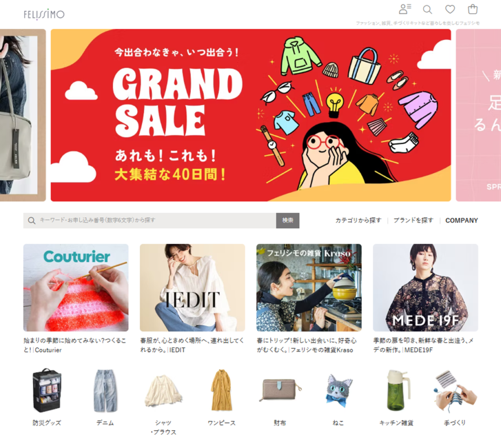Open the Couturier brand thumbnail
Viewport: 501px width, 448px height.
pyautogui.click(x=76, y=288)
